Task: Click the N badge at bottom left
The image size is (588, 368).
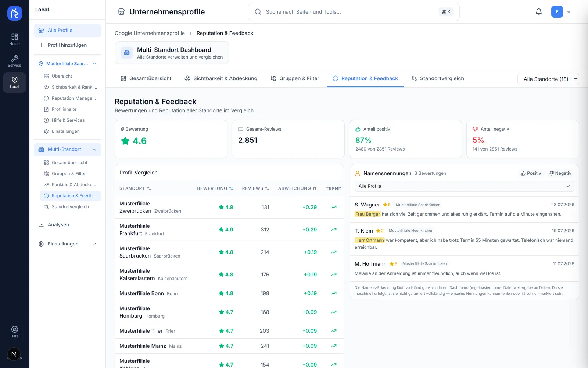Action: (14, 354)
